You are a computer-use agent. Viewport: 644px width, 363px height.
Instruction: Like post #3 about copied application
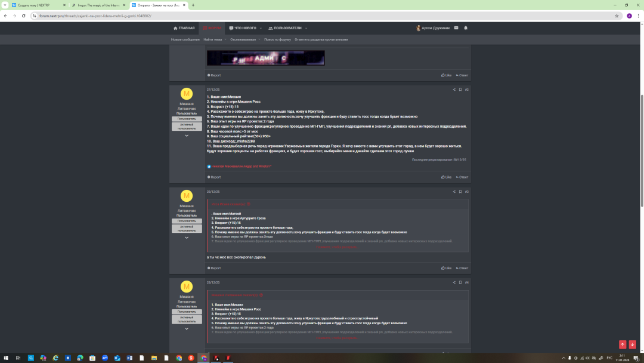[x=446, y=268]
